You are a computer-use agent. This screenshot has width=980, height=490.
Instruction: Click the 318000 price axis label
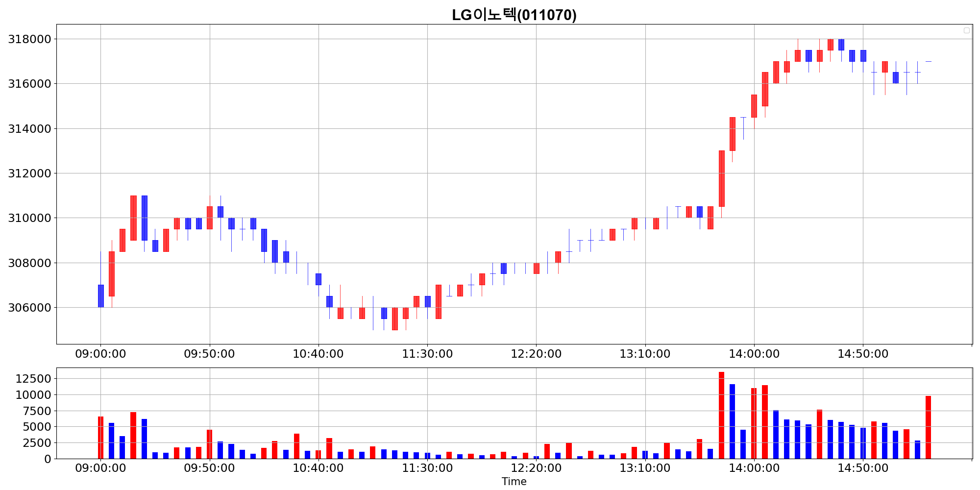pyautogui.click(x=29, y=39)
